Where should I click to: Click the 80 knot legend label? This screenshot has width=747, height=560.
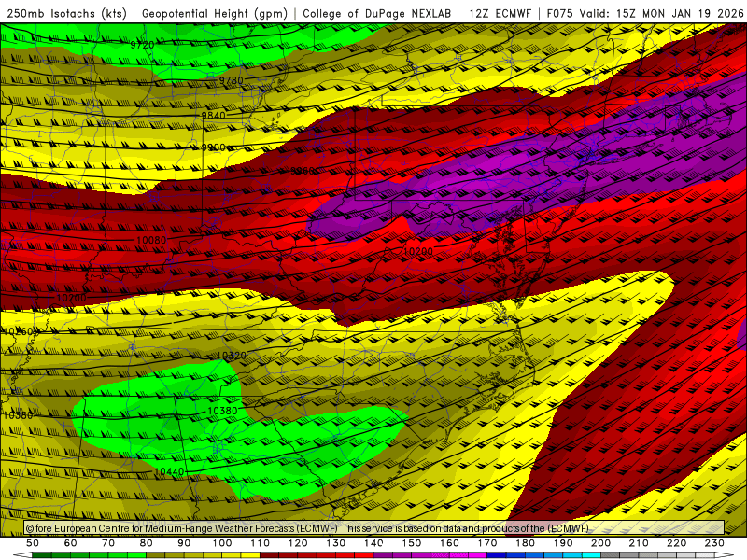pos(146,543)
